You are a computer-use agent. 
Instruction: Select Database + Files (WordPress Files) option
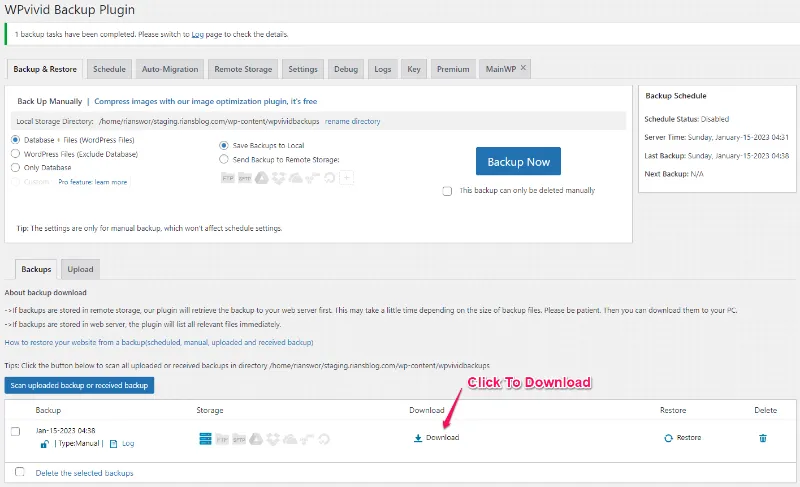[x=15, y=140]
